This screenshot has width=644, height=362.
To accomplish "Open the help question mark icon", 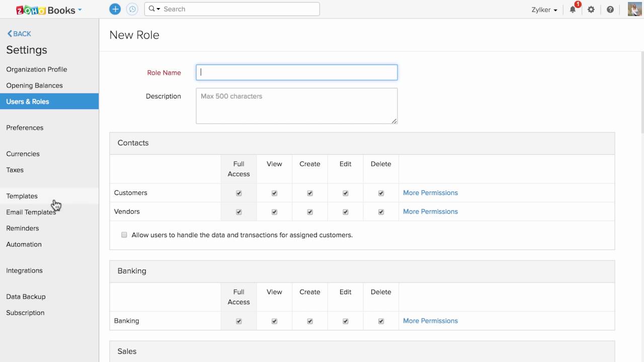I will point(610,10).
